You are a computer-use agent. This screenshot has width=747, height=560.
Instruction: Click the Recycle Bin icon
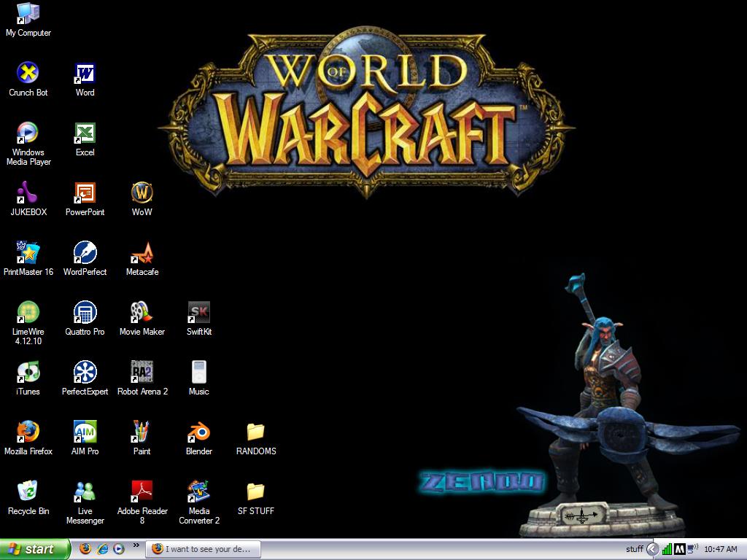(28, 492)
